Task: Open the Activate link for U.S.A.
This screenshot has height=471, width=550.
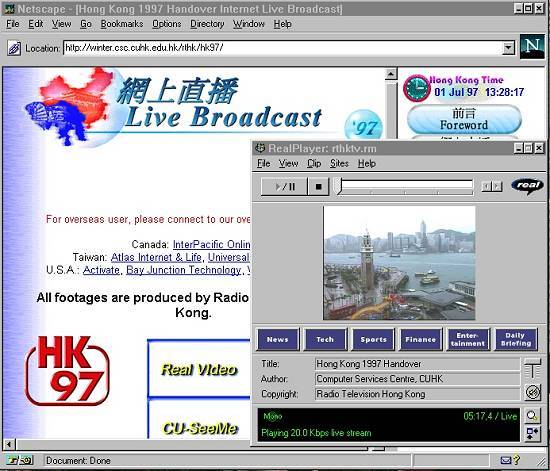Action: pyautogui.click(x=101, y=270)
